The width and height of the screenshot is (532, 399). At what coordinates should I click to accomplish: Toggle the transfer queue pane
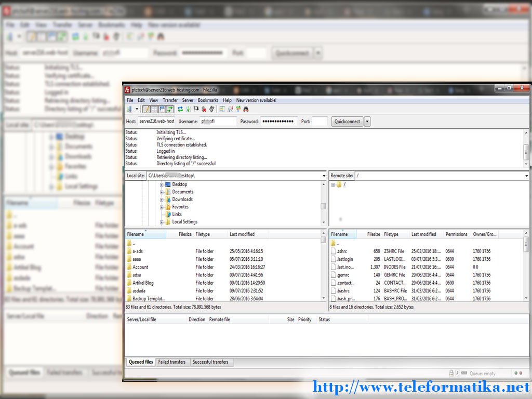tap(169, 109)
